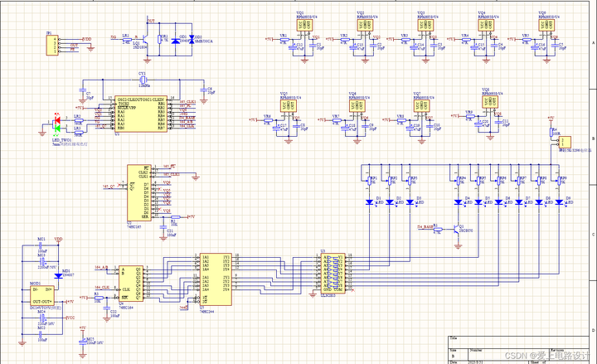
Task: Select the MC4 capacitor near VCC
Action: 42,318
